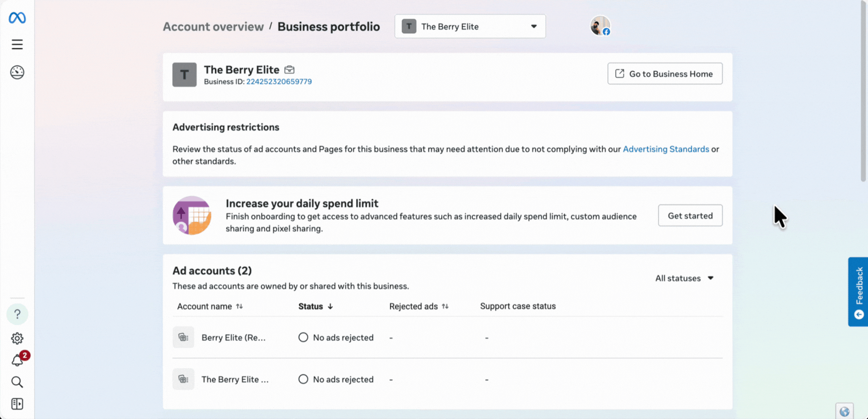Open the Help question mark icon
This screenshot has height=419, width=868.
point(17,314)
